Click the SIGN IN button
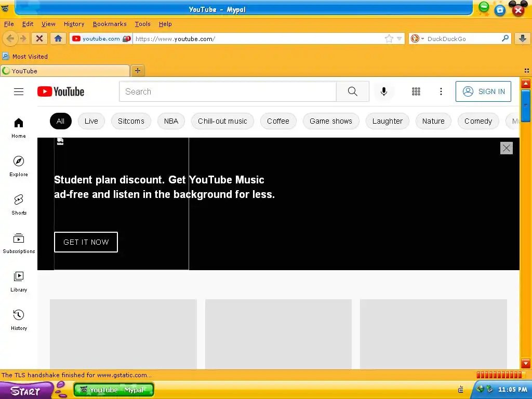 (x=483, y=91)
